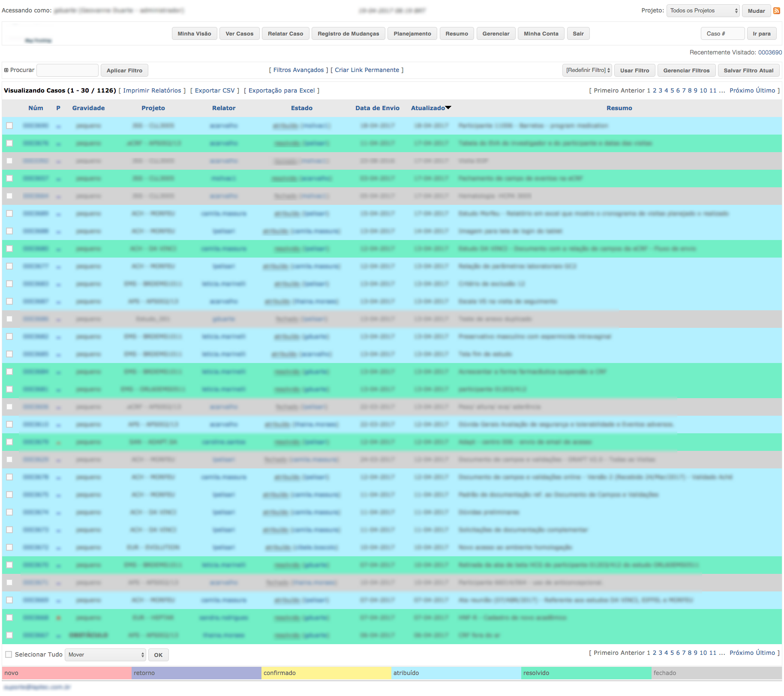Check the second case row checkbox
Image resolution: width=784 pixels, height=696 pixels.
point(9,143)
